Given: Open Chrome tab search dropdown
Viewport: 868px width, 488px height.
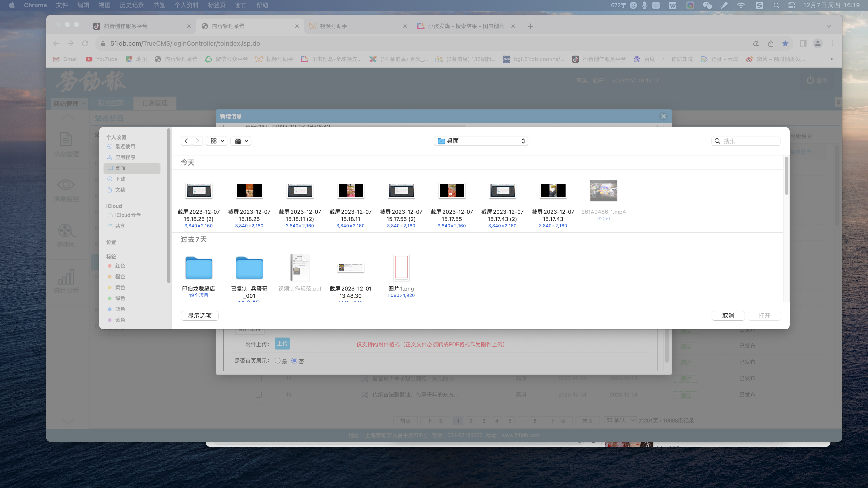Looking at the screenshot, I should 829,26.
